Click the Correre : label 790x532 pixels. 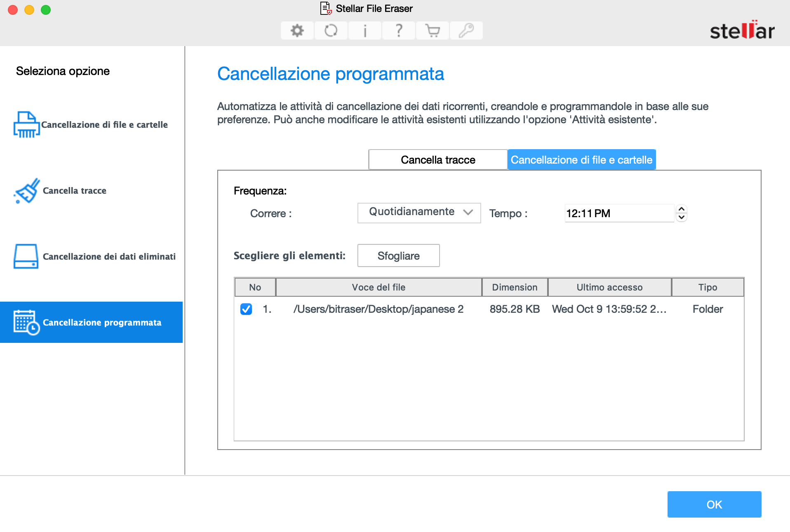tap(271, 213)
